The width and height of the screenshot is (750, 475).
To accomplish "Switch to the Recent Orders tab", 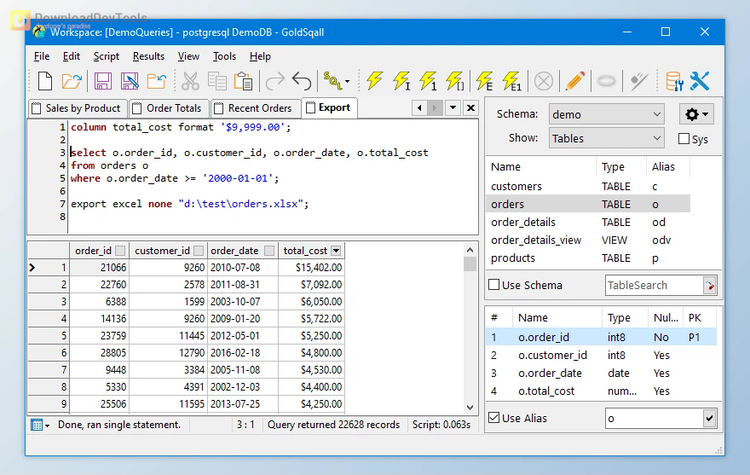I will pyautogui.click(x=255, y=109).
